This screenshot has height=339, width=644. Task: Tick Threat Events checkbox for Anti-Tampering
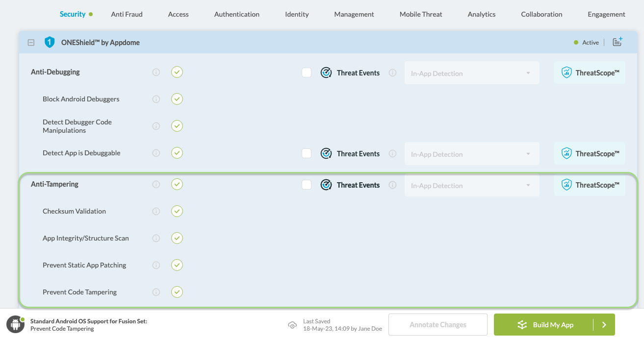click(x=307, y=185)
